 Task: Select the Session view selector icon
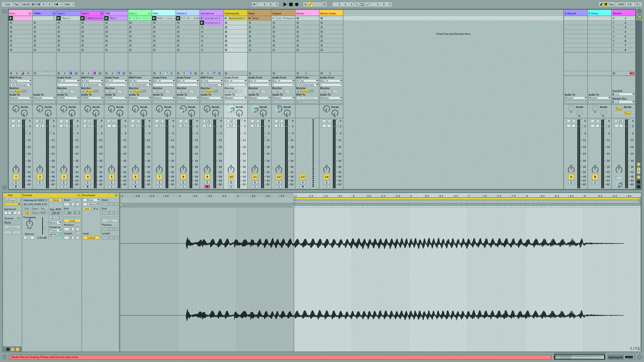[x=639, y=17]
